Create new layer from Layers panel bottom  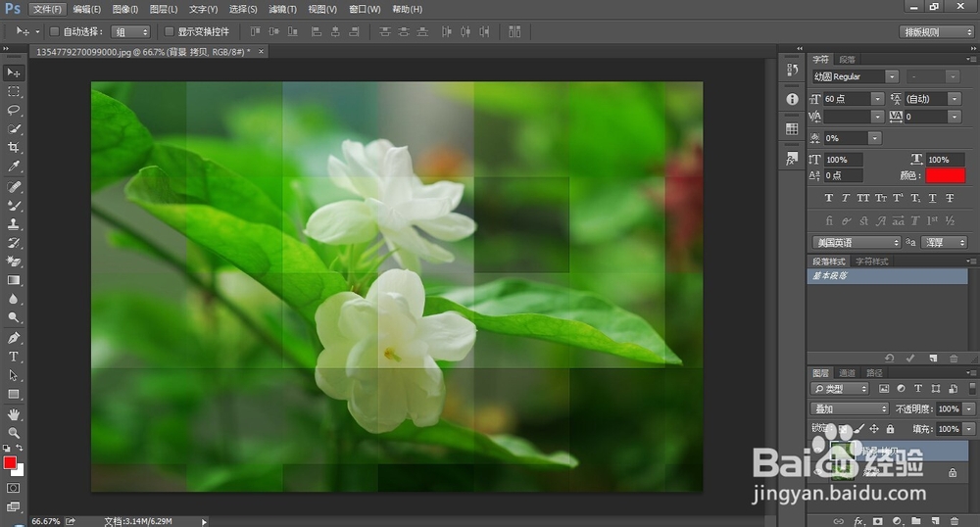936,521
